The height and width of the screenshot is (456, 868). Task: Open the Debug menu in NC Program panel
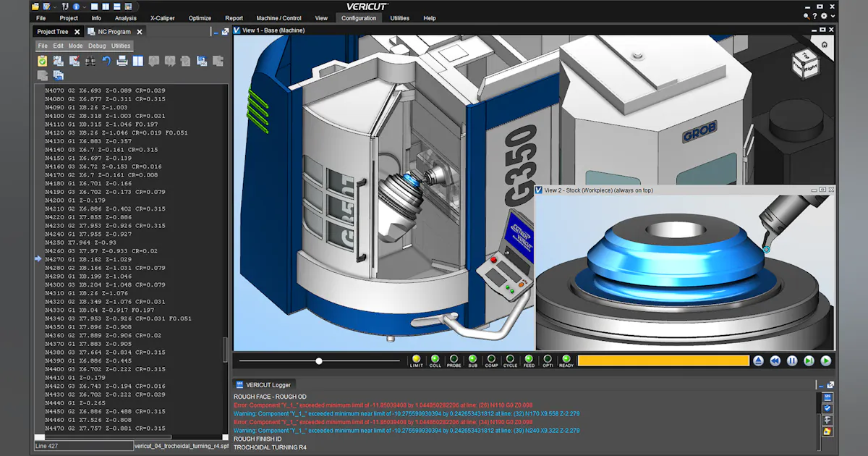coord(96,46)
